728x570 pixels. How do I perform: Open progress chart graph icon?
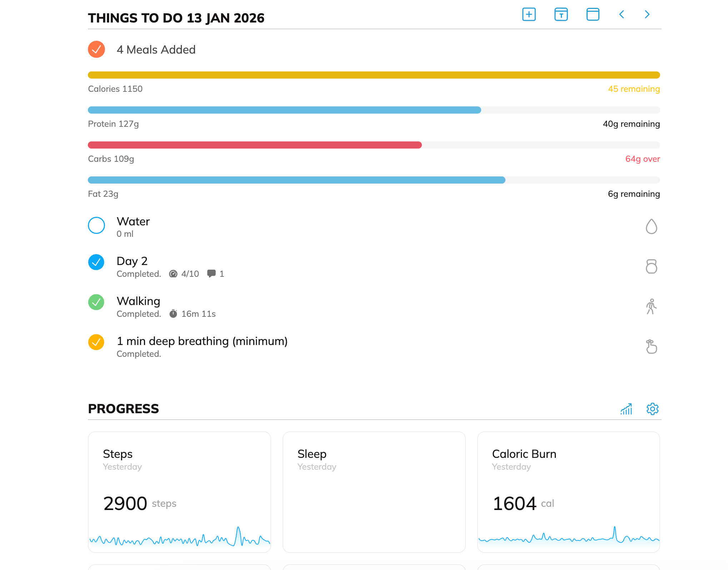click(x=626, y=409)
